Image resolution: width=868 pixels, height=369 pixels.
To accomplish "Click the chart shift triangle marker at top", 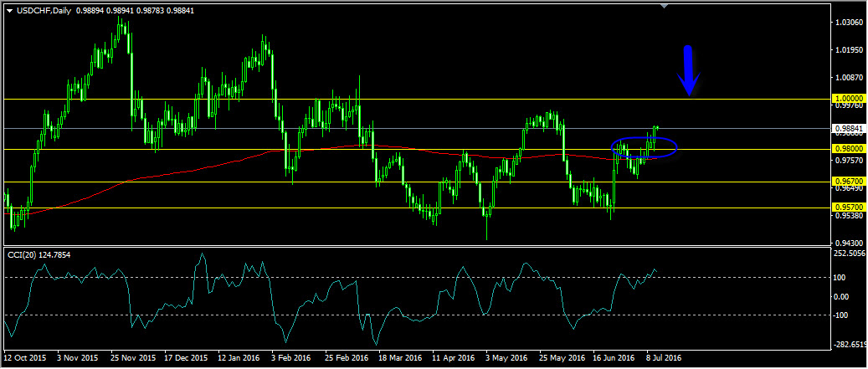I will point(665,7).
